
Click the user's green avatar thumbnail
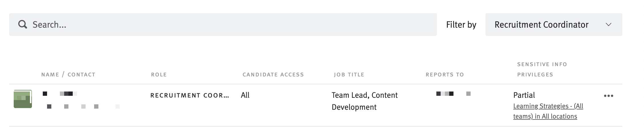click(x=23, y=99)
